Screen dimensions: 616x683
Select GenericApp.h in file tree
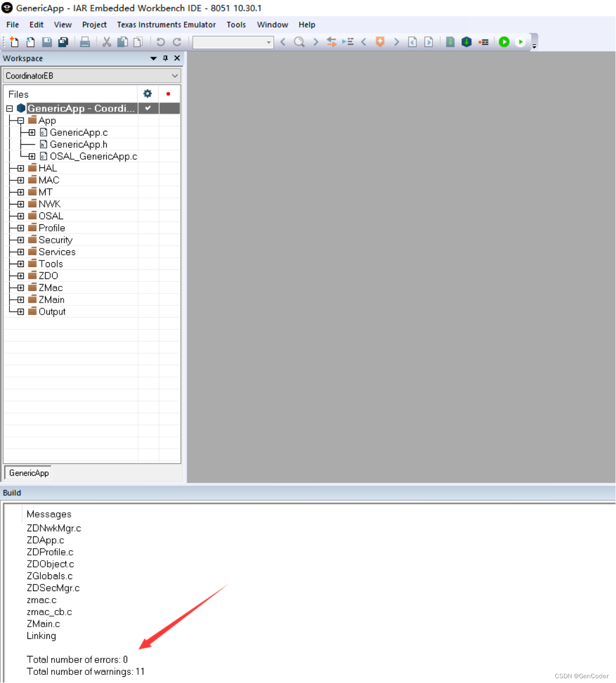coord(78,144)
